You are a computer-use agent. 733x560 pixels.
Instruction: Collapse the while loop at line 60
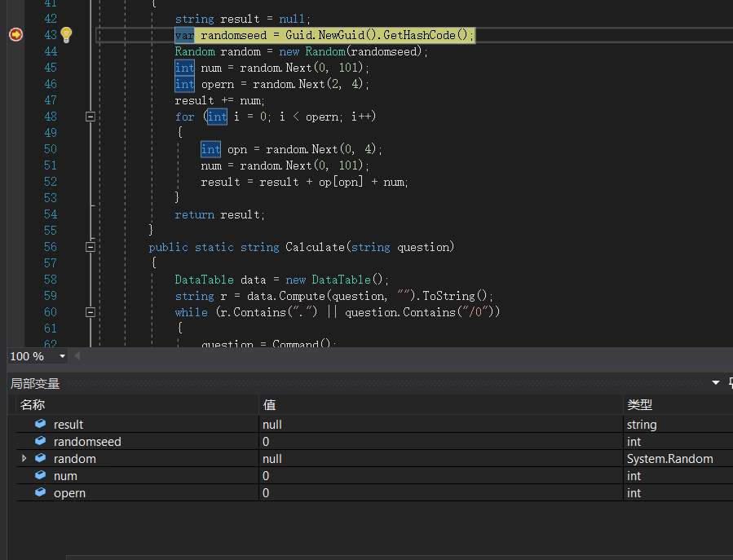(x=91, y=312)
